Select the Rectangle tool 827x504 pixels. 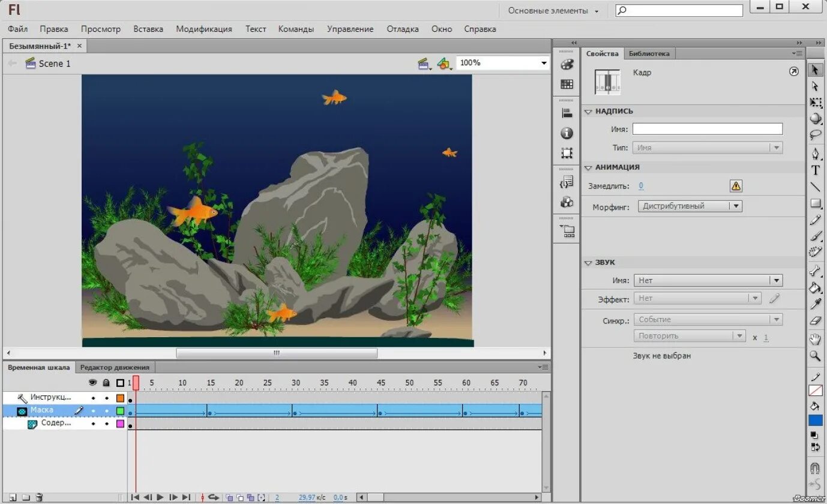[815, 203]
